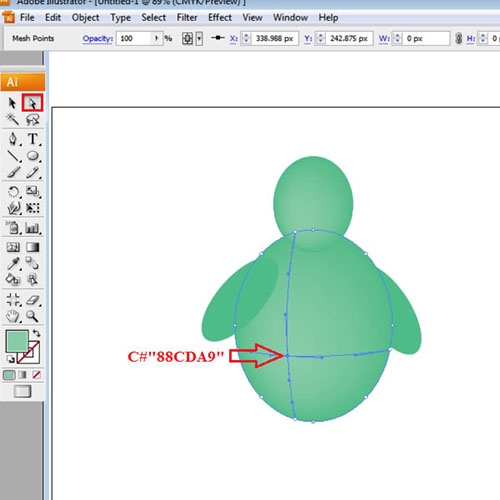This screenshot has height=500, width=500.
Task: Pick the Eyedropper tool
Action: pos(13,263)
